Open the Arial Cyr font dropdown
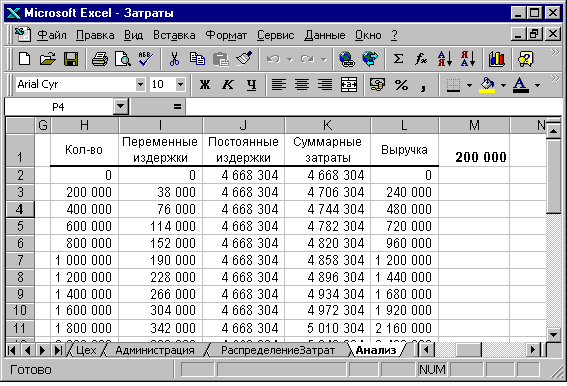 point(140,85)
